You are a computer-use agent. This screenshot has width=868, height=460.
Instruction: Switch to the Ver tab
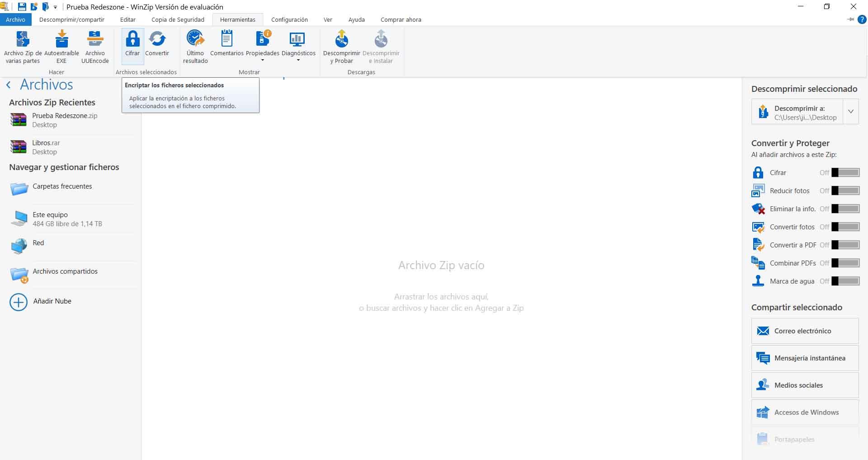[328, 19]
